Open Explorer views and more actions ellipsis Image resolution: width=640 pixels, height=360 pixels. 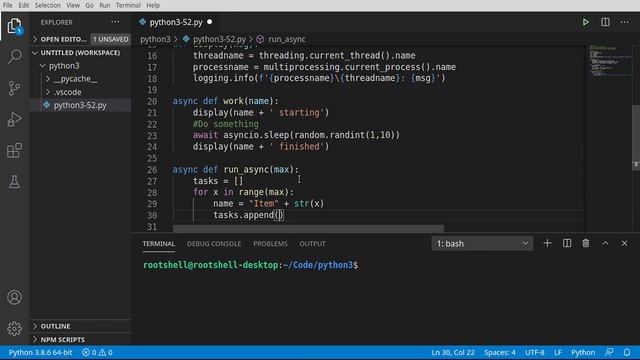tap(115, 22)
